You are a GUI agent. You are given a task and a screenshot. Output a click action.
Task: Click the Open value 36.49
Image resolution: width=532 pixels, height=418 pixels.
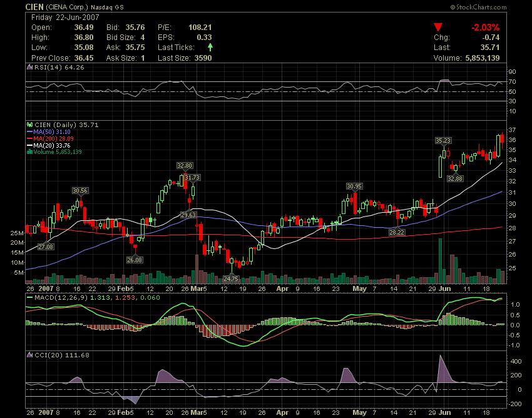[x=84, y=27]
